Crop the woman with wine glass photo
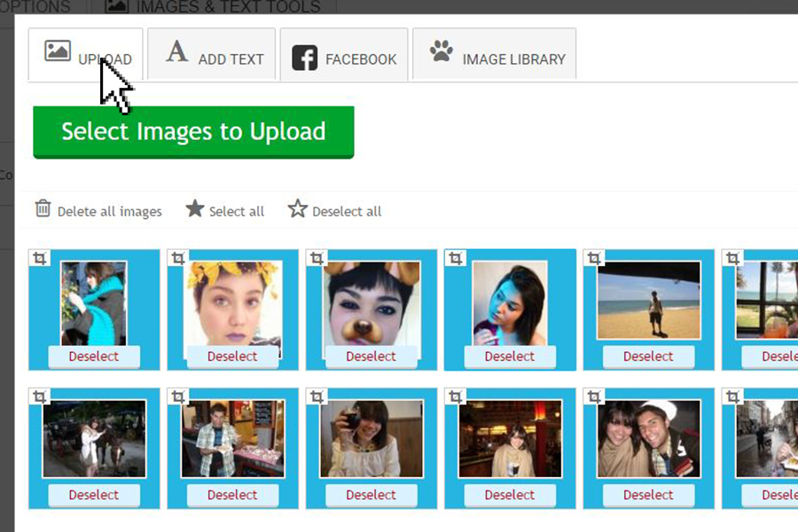 (x=317, y=396)
